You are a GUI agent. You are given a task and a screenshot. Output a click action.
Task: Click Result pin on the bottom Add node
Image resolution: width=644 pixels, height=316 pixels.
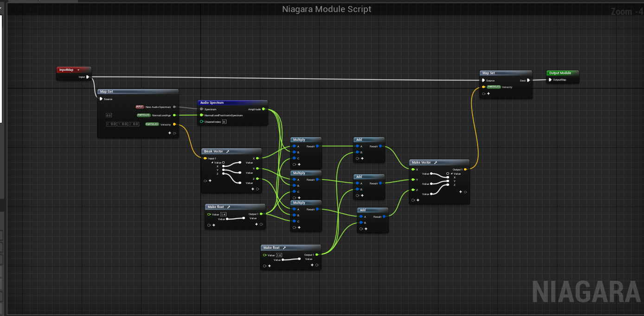click(x=384, y=217)
